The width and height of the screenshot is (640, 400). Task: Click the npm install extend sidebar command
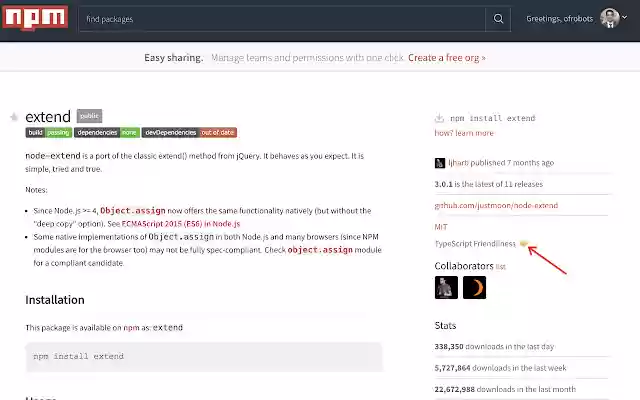pos(492,118)
